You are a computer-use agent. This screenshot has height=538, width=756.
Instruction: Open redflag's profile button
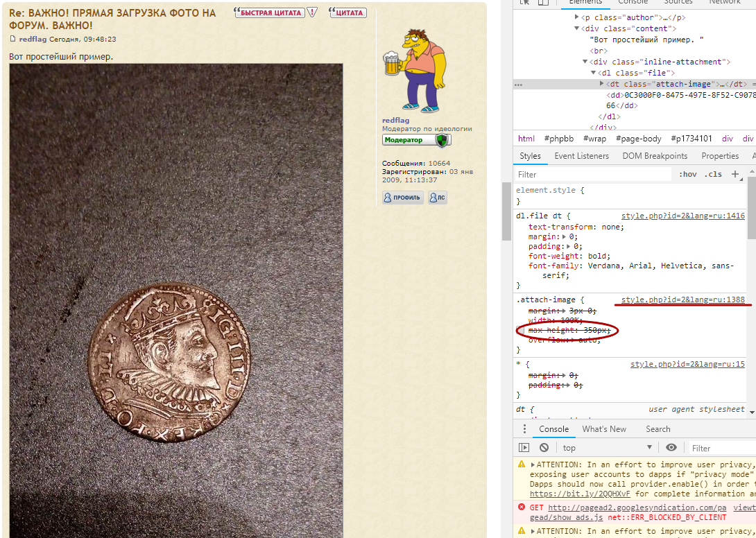[402, 198]
